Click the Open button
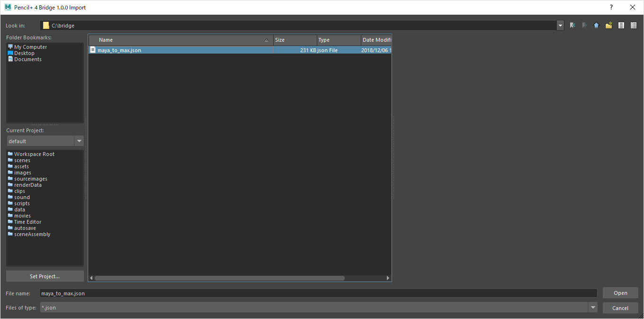This screenshot has width=644, height=319. tap(620, 293)
